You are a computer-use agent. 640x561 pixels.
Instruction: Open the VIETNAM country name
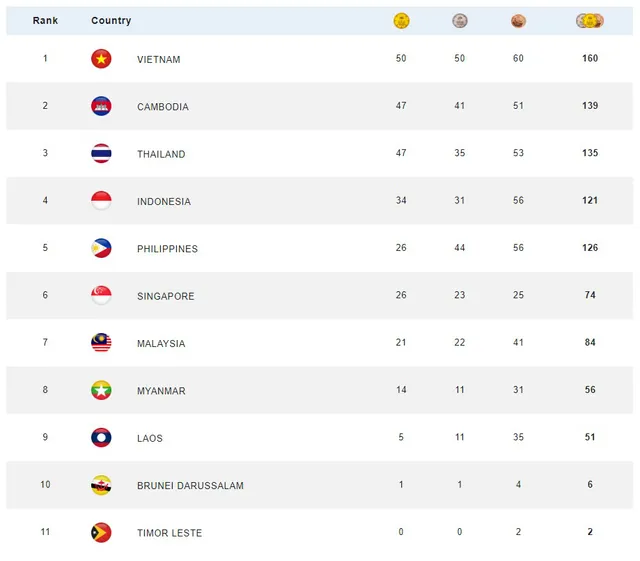click(x=159, y=60)
